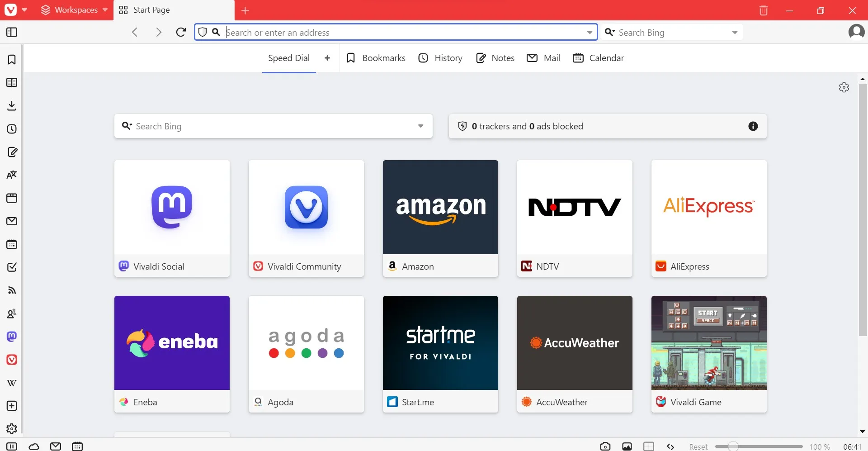868x451 pixels.
Task: Open the Vivaldi web panel in sidebar
Action: pyautogui.click(x=12, y=360)
